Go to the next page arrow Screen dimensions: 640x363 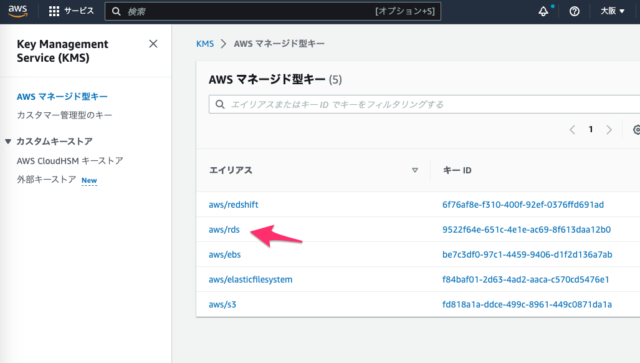609,129
